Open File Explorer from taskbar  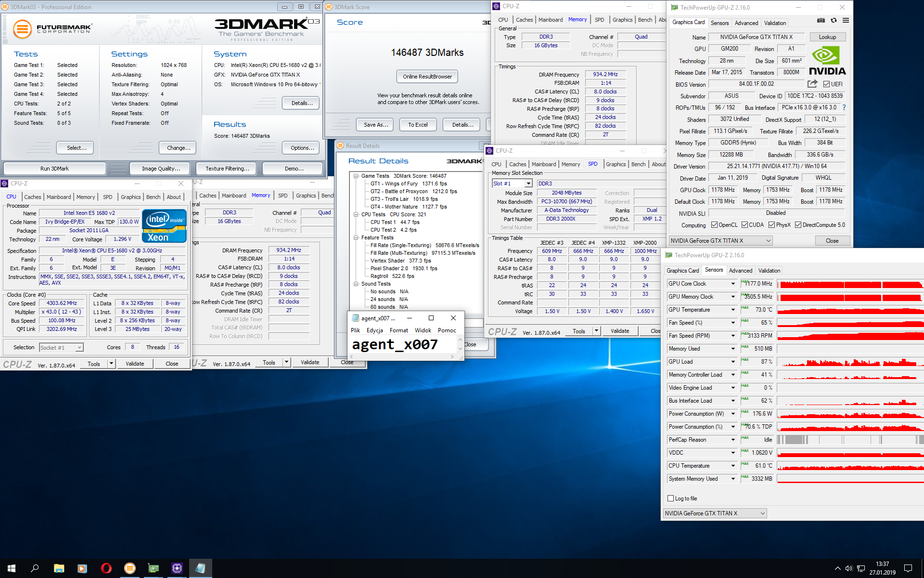tap(59, 568)
